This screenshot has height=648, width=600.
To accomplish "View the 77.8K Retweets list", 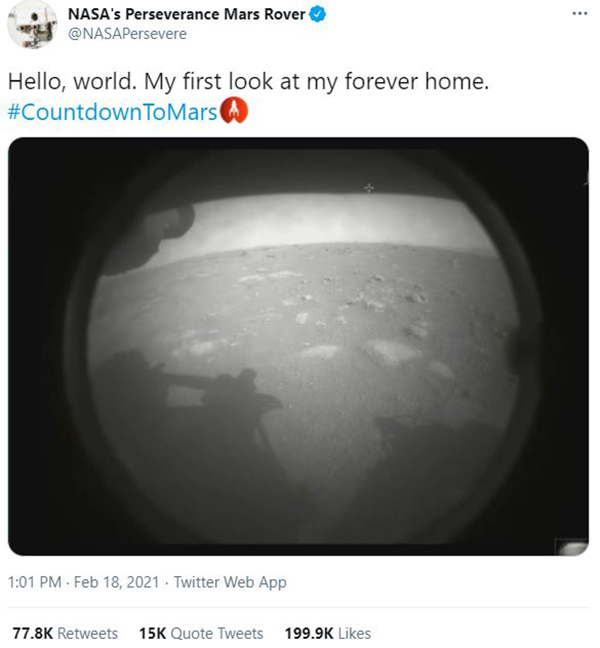I will click(65, 633).
